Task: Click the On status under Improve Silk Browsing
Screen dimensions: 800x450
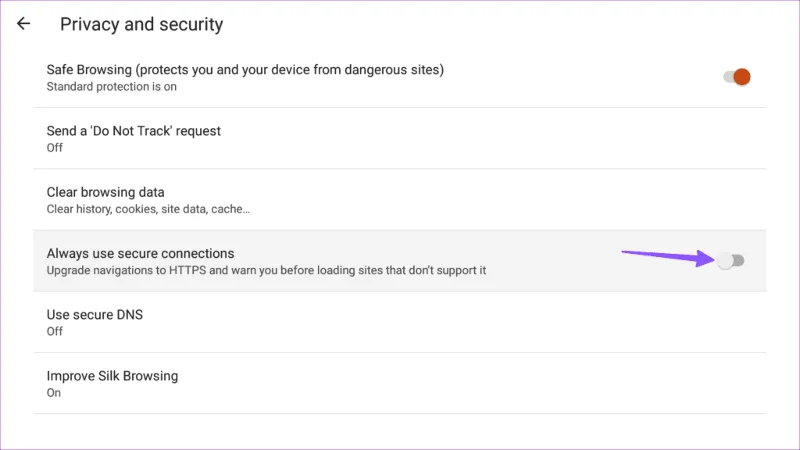Action: tap(54, 393)
